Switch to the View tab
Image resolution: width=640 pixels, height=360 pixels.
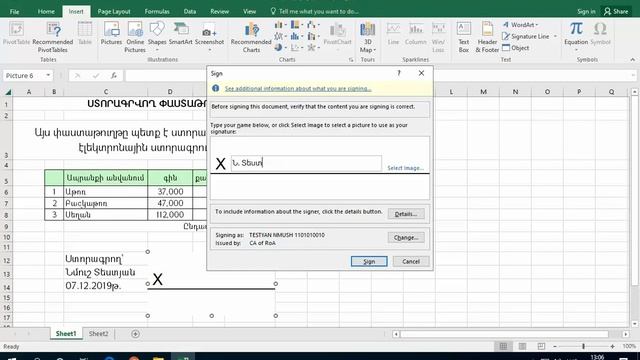[x=249, y=11]
